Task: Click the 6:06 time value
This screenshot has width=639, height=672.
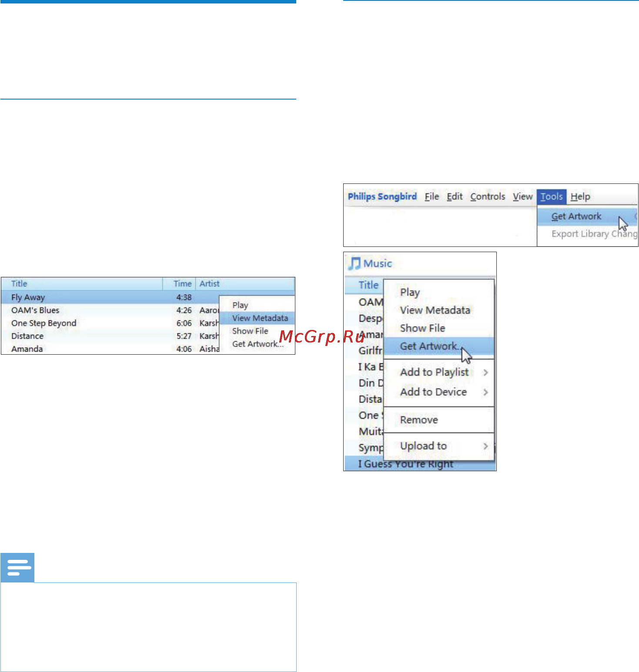Action: tap(184, 323)
